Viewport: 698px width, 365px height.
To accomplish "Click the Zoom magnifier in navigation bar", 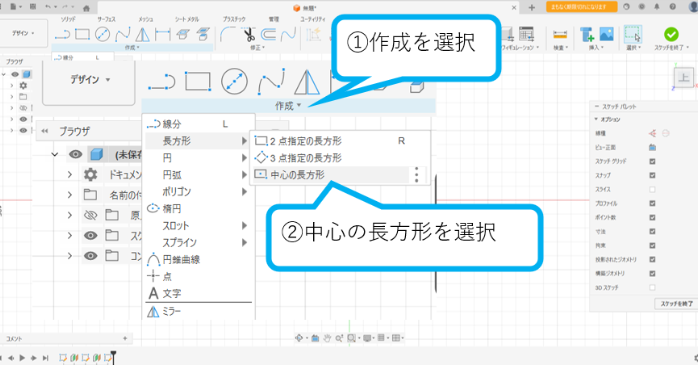I will pos(339,338).
